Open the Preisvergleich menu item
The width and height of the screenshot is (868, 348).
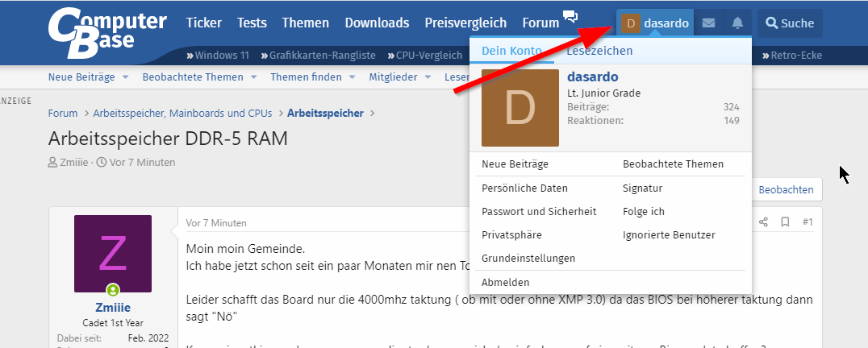(465, 23)
